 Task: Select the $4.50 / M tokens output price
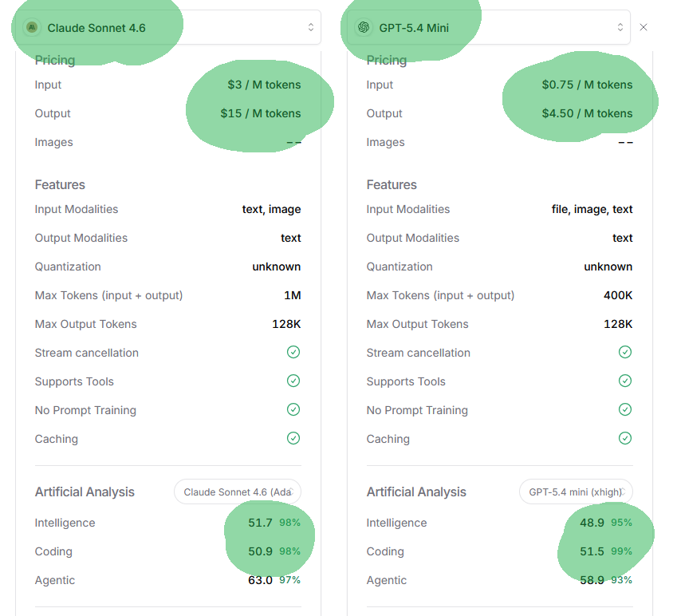pos(587,113)
